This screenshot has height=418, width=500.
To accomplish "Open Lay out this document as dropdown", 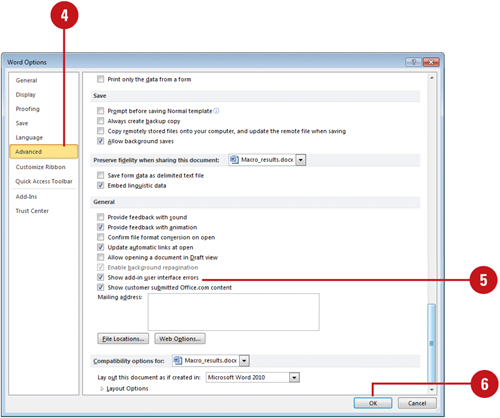I will pyautogui.click(x=294, y=378).
